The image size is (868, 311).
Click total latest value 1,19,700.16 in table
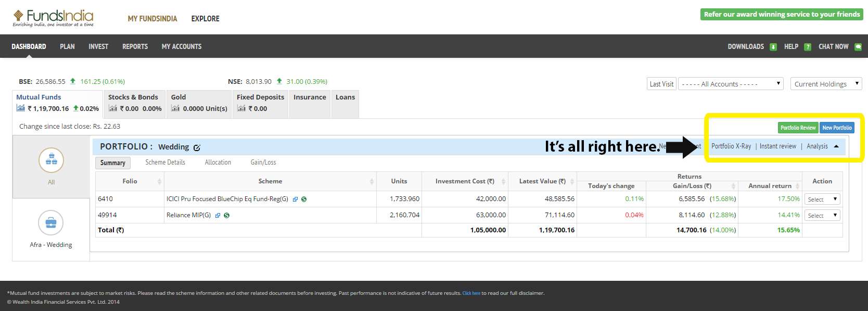tap(557, 230)
